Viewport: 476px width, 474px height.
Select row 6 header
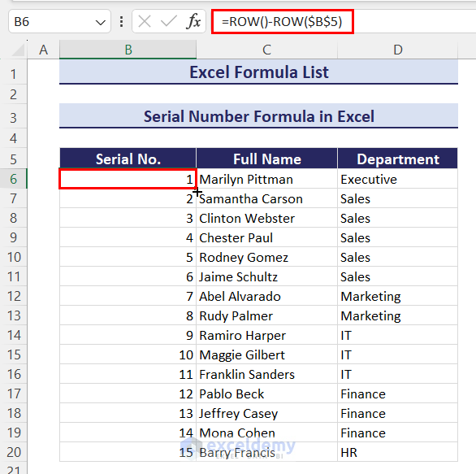pos(13,179)
